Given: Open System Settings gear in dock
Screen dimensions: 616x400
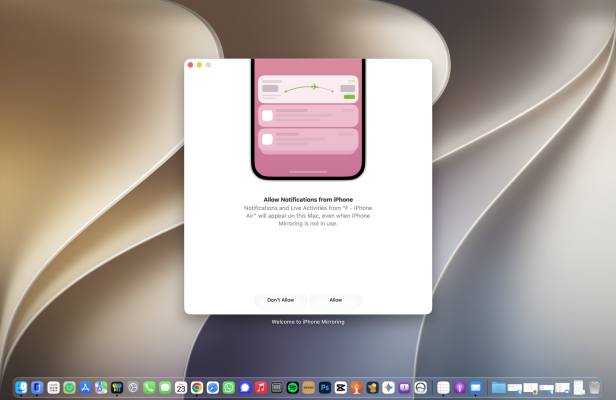Looking at the screenshot, I should (x=133, y=388).
